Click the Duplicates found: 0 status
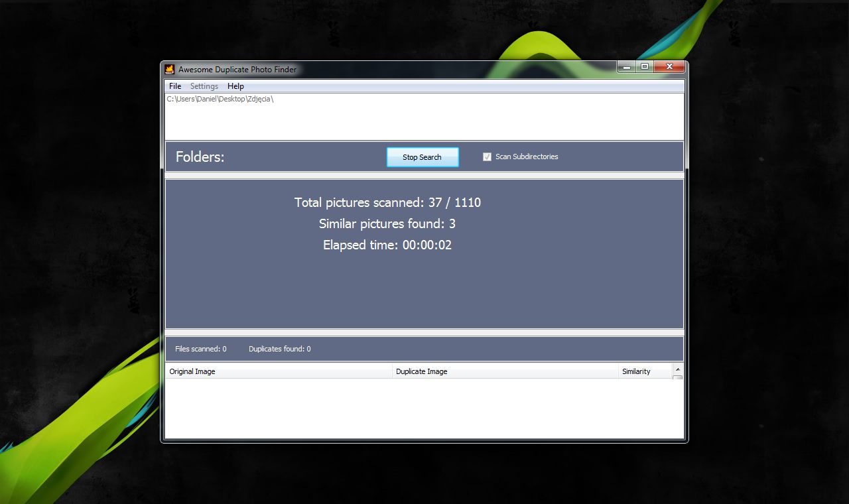Screen dimensions: 849x504 click(x=280, y=349)
